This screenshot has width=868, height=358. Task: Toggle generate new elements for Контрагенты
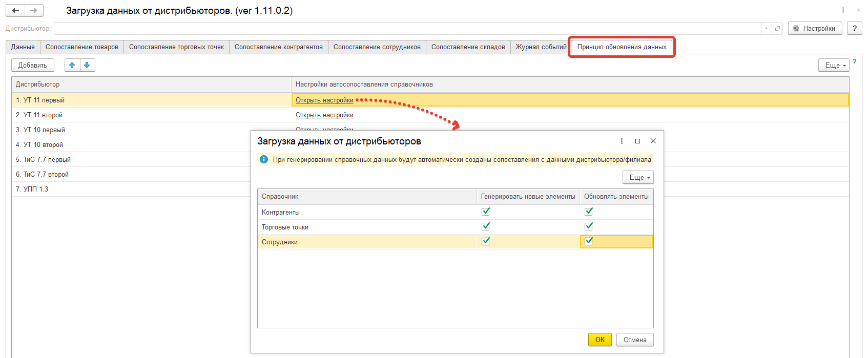[486, 212]
